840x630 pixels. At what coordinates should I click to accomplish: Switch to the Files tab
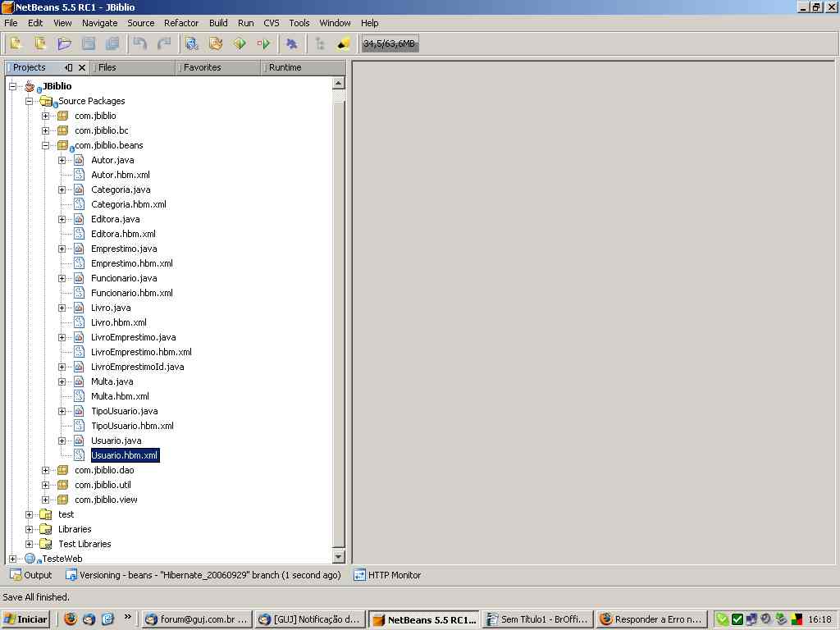(107, 67)
